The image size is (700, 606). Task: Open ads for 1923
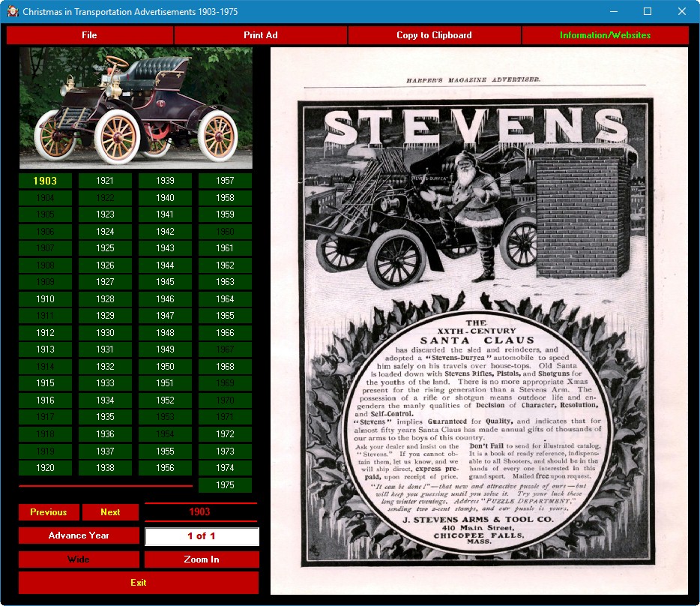105,214
